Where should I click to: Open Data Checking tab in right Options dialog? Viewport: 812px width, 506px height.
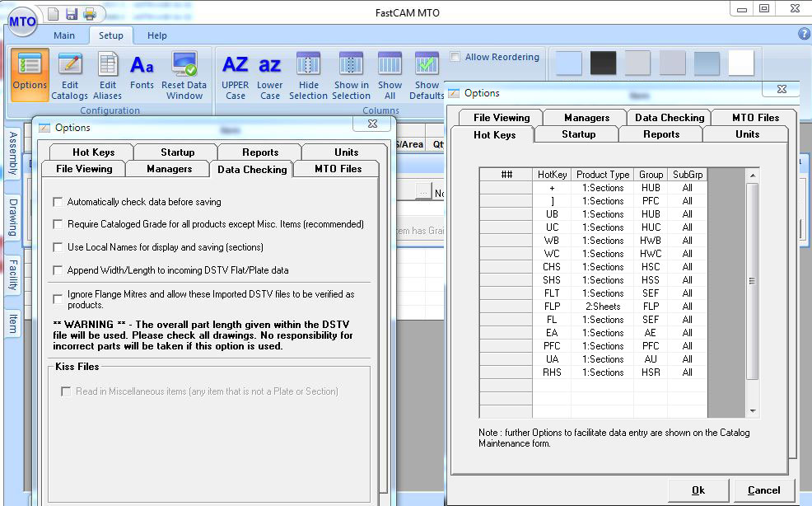click(x=670, y=118)
